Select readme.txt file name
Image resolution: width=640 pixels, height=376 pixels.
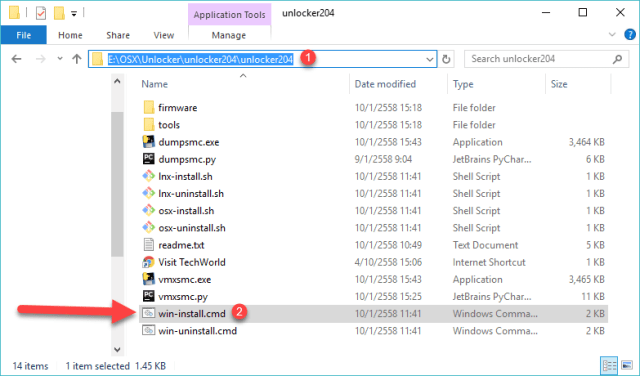point(181,245)
